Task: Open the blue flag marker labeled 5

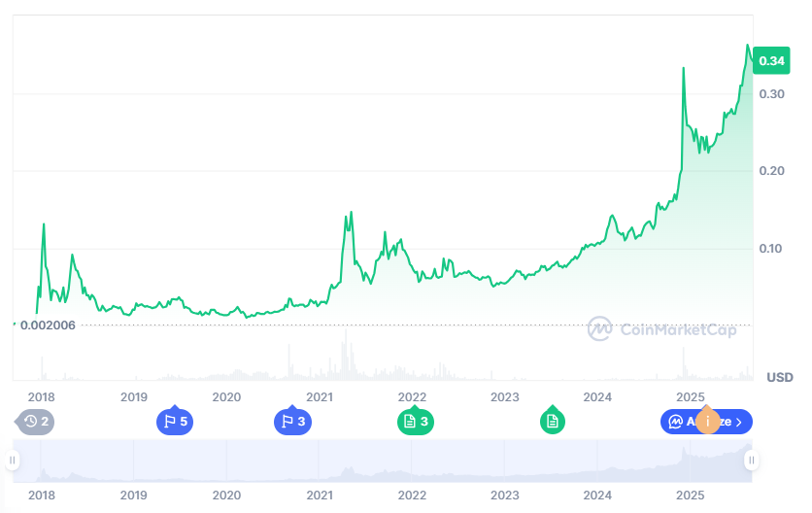Action: 175,422
